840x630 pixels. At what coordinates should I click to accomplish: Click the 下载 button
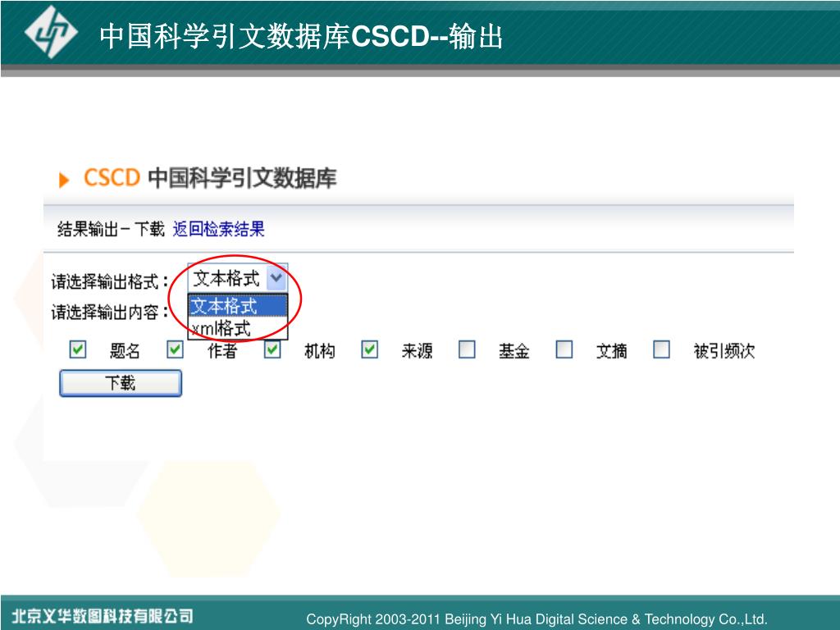(x=121, y=383)
